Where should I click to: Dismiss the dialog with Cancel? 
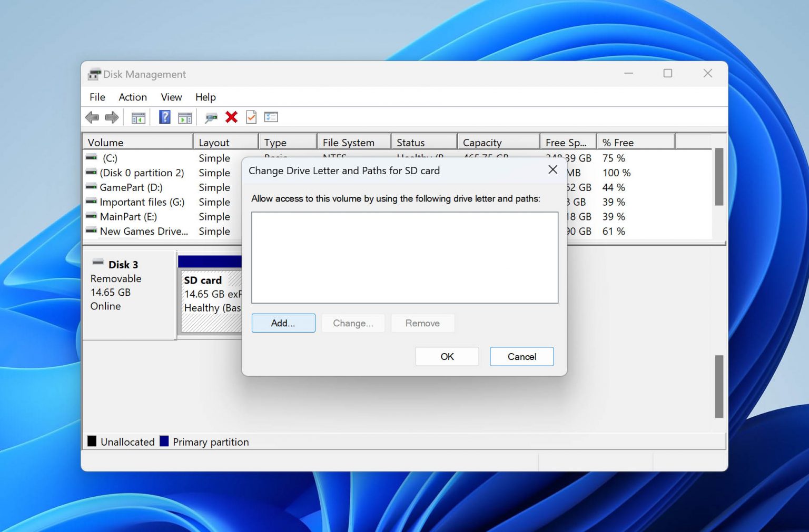521,356
